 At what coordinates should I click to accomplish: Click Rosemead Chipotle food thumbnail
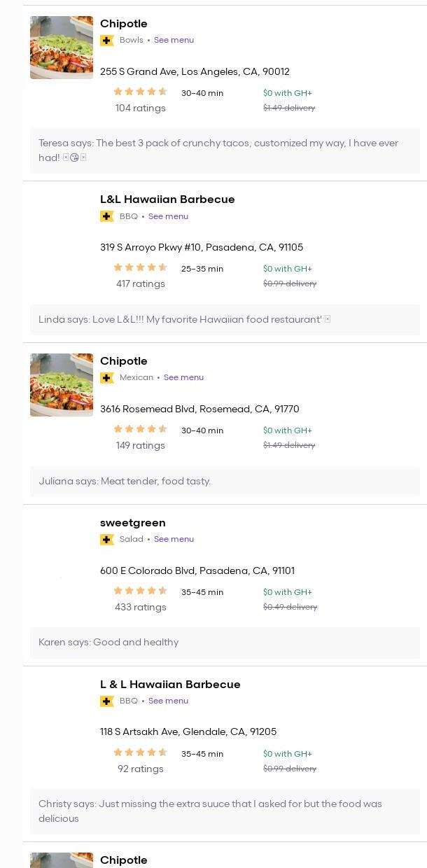[62, 385]
